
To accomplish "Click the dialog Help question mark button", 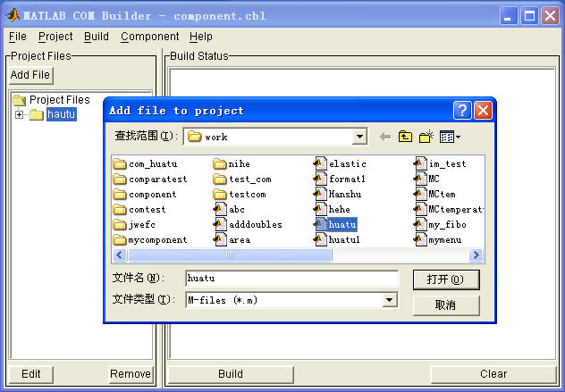I will pos(462,110).
